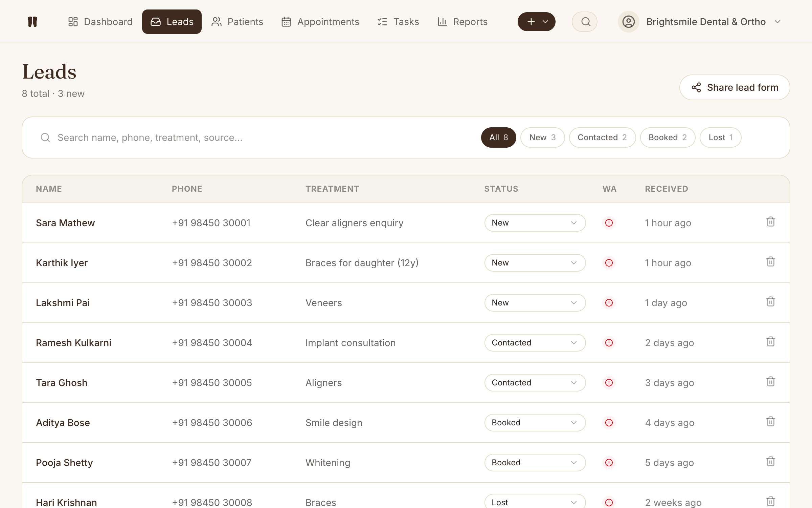
Task: Open Ramesh Kulkarni lead name
Action: [x=74, y=343]
